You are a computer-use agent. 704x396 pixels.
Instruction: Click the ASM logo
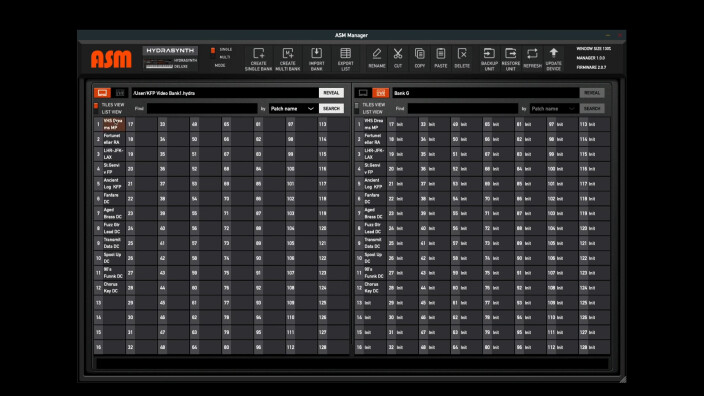(x=111, y=59)
